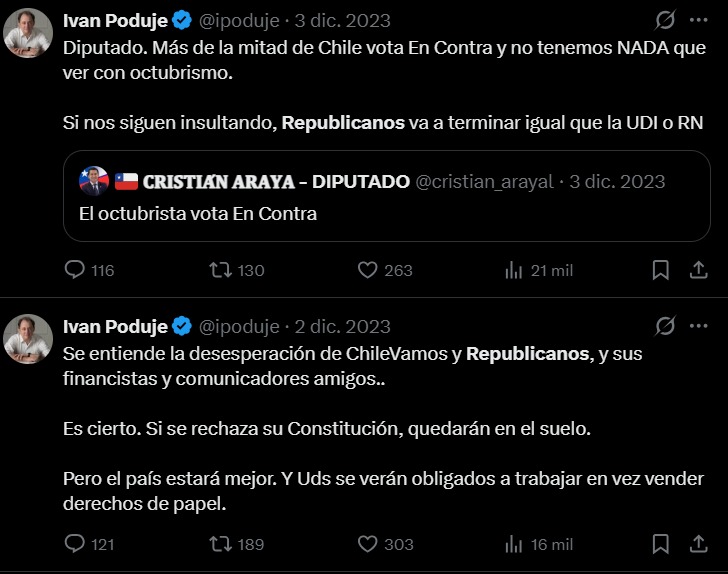Like the tweet with 303 likes
The width and height of the screenshot is (728, 574).
tap(368, 544)
